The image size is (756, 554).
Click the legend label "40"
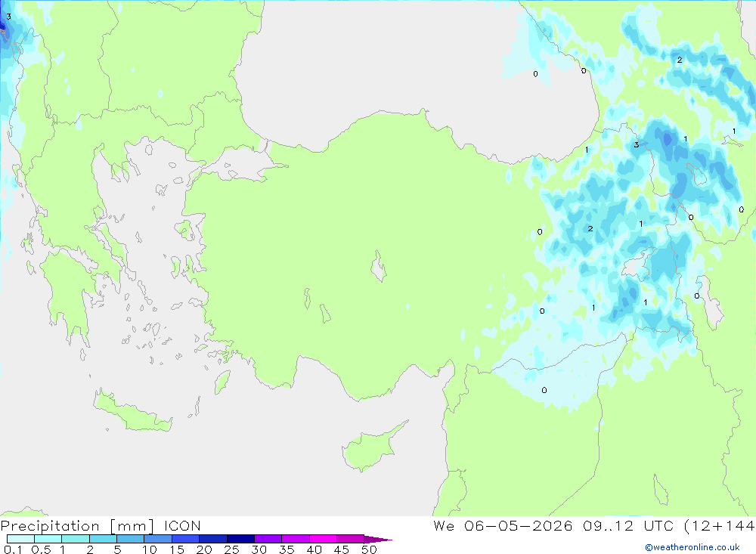tap(314, 549)
